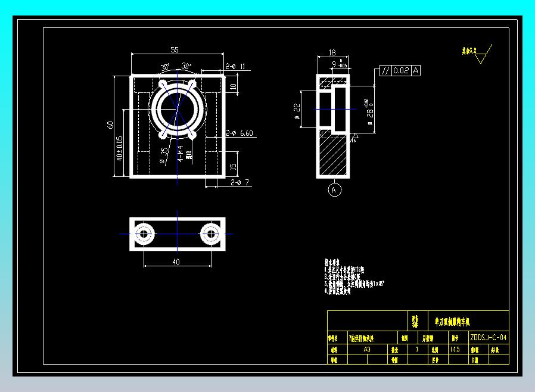Screen dimensions: 535x392
Task: Click the ø 28 bore dimension
Action: point(369,112)
